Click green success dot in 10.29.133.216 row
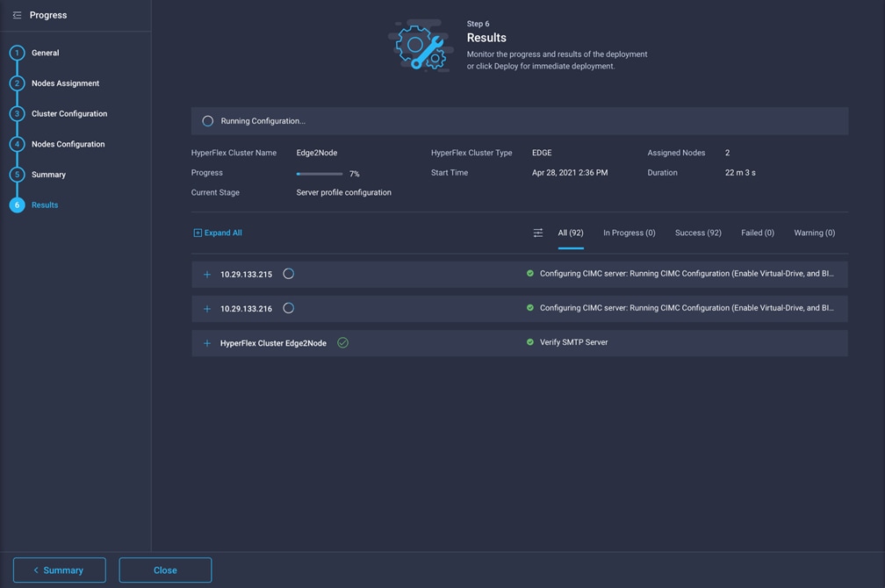885x588 pixels. (530, 308)
